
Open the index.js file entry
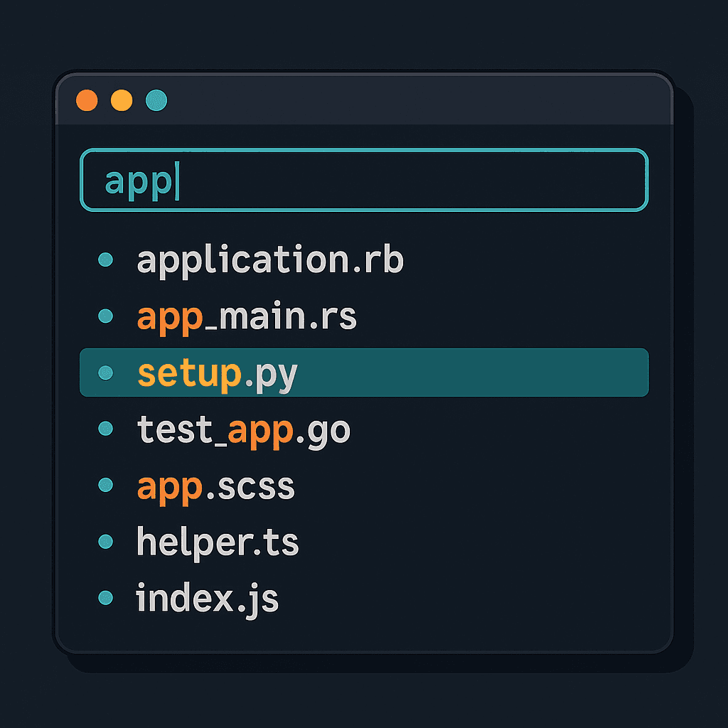click(207, 598)
